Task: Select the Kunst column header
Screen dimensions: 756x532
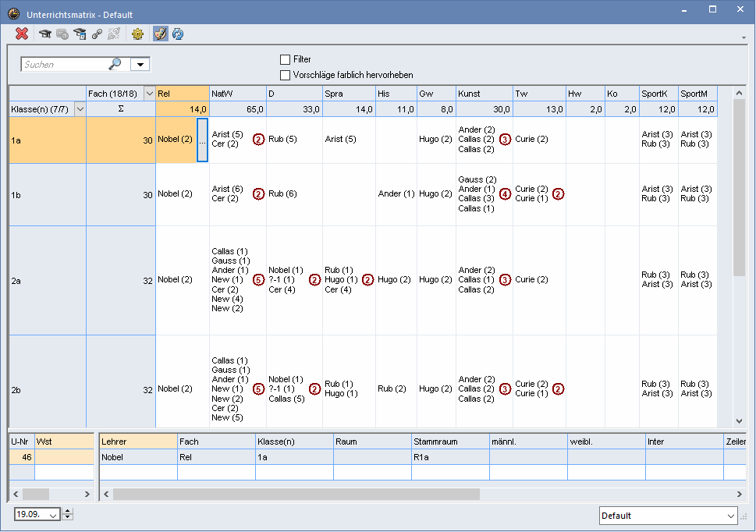Action: click(x=484, y=94)
